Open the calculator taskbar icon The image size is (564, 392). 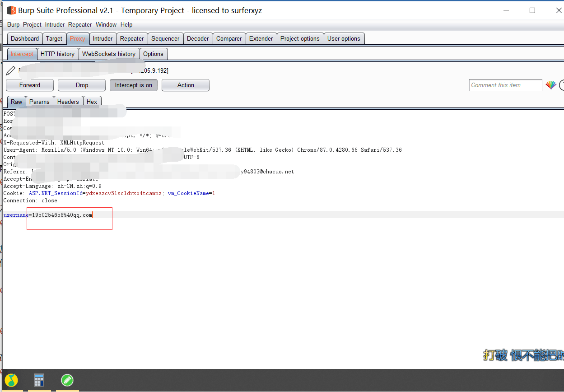[x=39, y=380]
